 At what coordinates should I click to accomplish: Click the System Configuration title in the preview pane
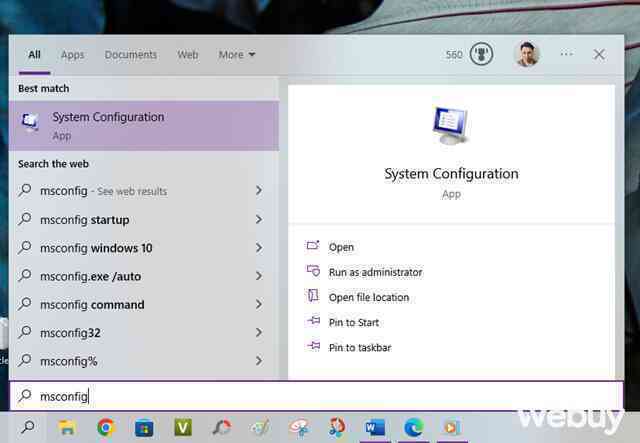[x=451, y=174]
